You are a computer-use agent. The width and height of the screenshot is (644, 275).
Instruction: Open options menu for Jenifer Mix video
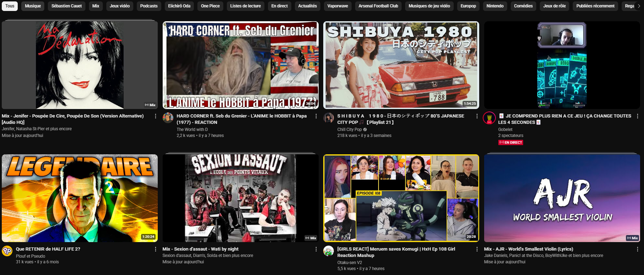(155, 116)
